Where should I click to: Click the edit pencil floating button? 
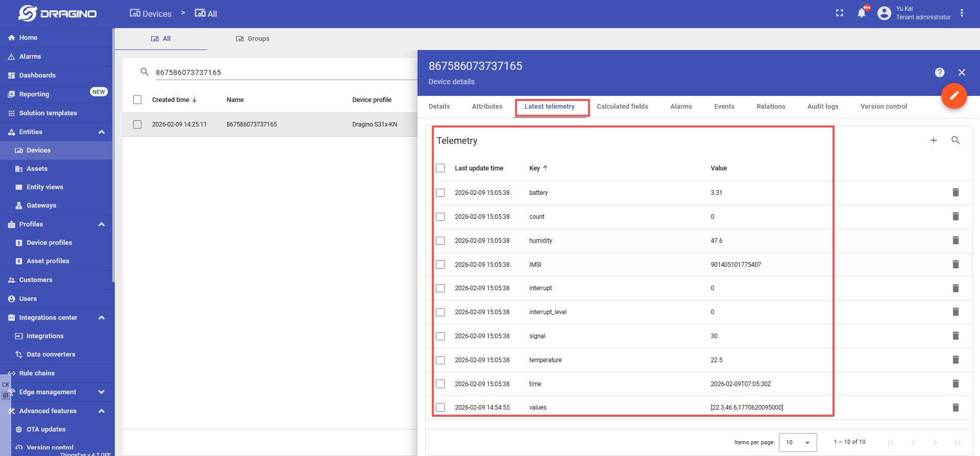pyautogui.click(x=954, y=95)
